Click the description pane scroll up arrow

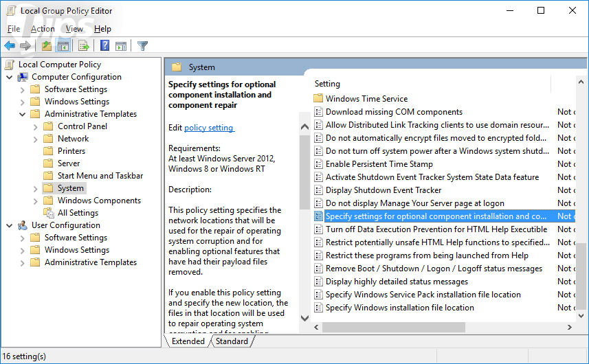(x=305, y=127)
